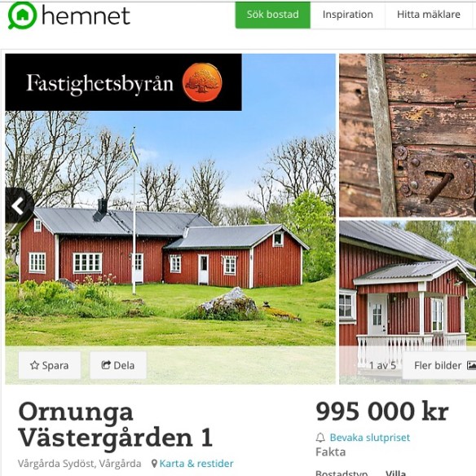
Task: Follow the Bevaka slutpriset link
Action: [x=369, y=438]
